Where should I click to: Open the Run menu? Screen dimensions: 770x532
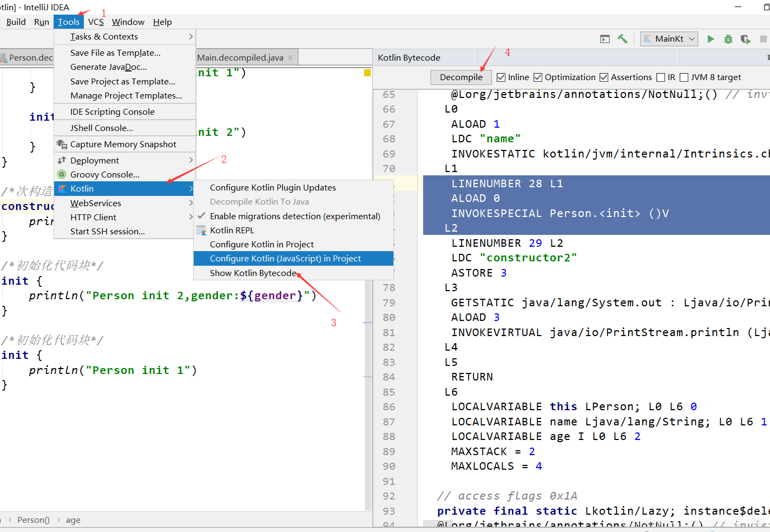pos(42,22)
